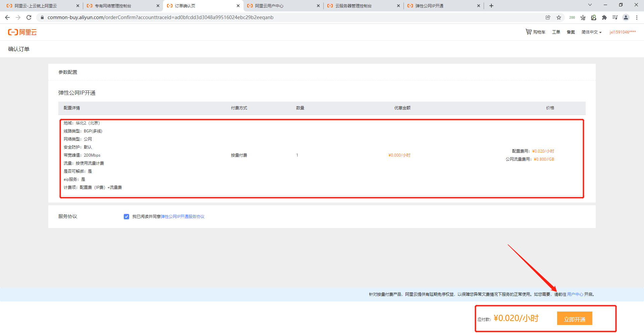The image size is (644, 335).
Task: Click the browser forward arrow
Action: (18, 17)
